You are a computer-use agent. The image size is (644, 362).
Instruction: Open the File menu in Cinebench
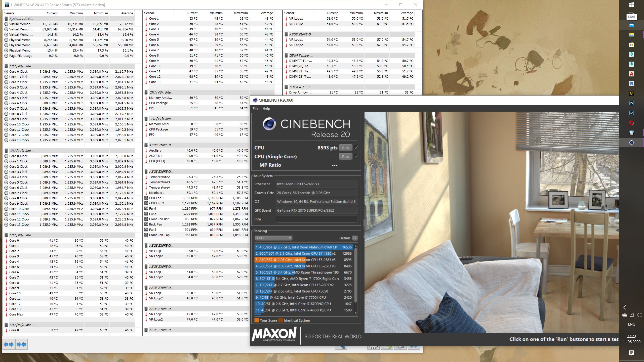(255, 109)
